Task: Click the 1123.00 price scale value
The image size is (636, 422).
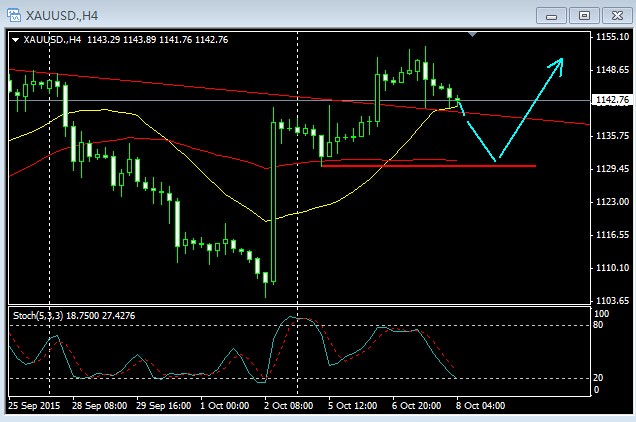Action: (x=612, y=202)
